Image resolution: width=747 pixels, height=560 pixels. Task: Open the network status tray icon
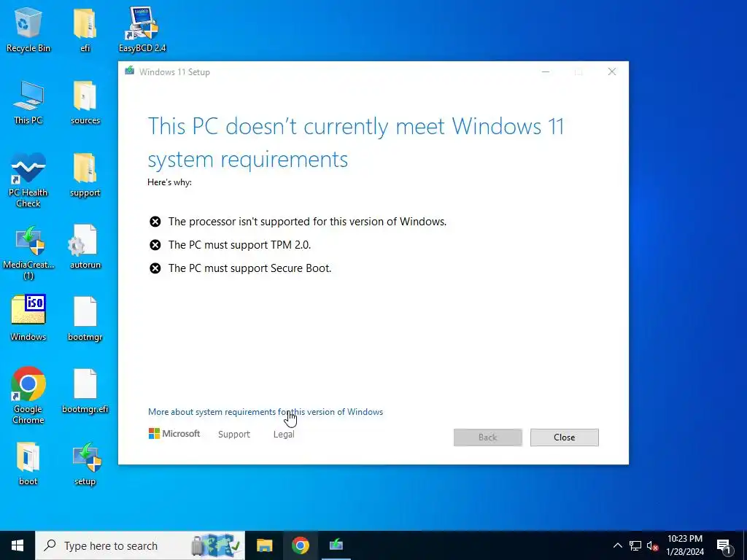(635, 545)
